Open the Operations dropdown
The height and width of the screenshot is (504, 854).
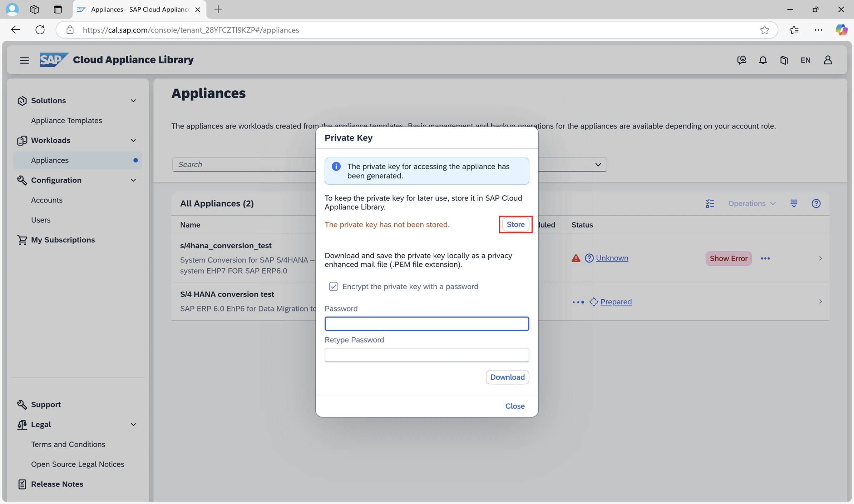pyautogui.click(x=752, y=204)
